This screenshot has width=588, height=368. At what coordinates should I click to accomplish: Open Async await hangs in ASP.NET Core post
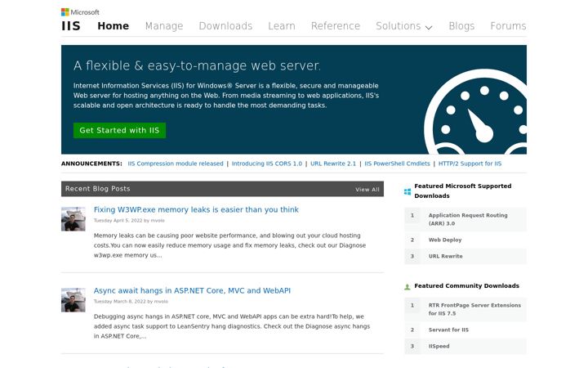(192, 290)
